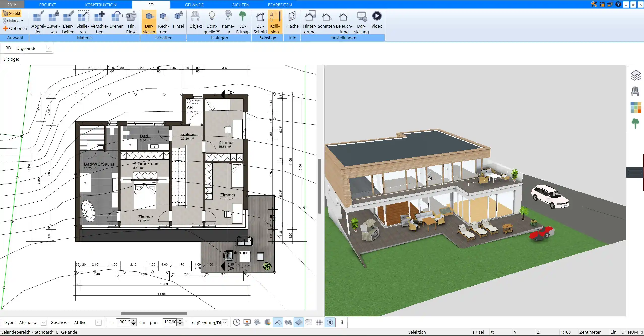Open the material color tiles sidebar icon
This screenshot has height=336, width=644.
(636, 107)
